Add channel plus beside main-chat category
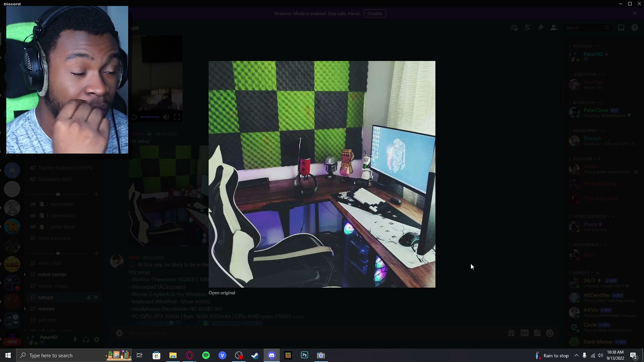644x362 pixels. click(x=96, y=253)
